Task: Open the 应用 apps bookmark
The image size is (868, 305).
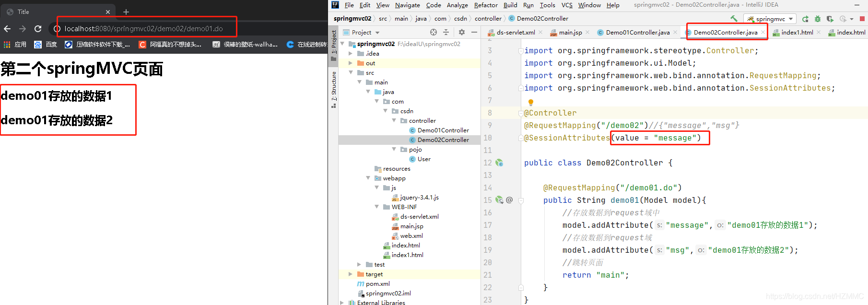Action: [x=15, y=45]
